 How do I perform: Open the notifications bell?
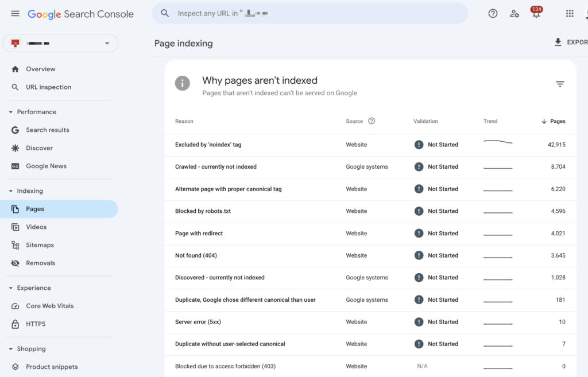[x=536, y=13]
